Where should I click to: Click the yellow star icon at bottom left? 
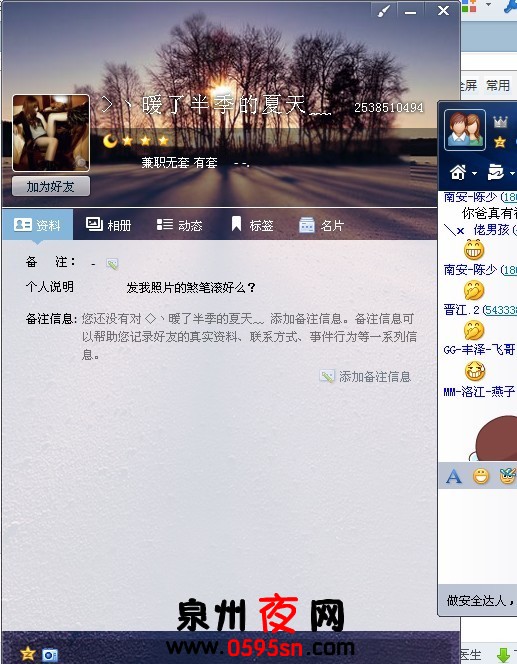coord(28,653)
